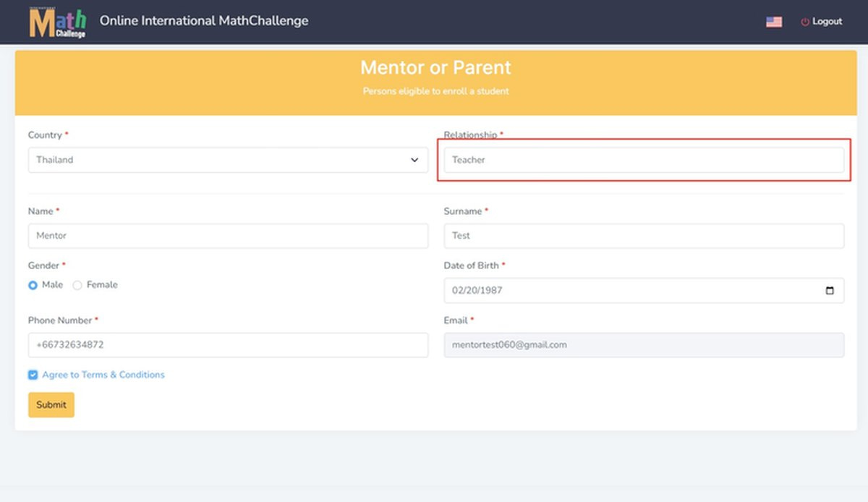Click the Mentor or Parent heading
Viewport: 868px width, 502px height.
[x=435, y=67]
